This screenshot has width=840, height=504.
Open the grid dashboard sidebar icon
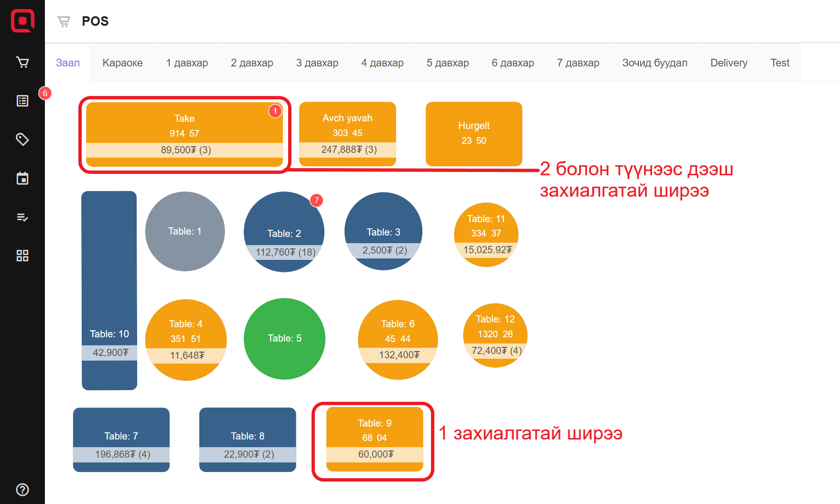pyautogui.click(x=22, y=256)
